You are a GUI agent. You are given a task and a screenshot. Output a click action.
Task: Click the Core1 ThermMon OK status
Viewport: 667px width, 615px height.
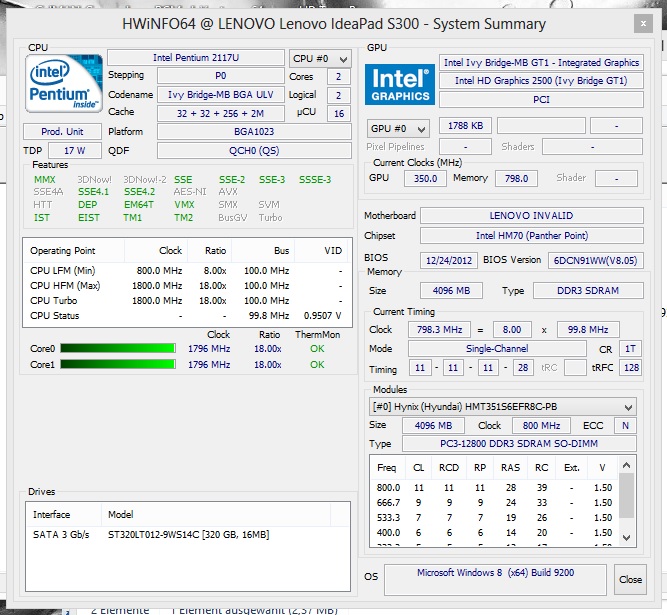pos(317,364)
